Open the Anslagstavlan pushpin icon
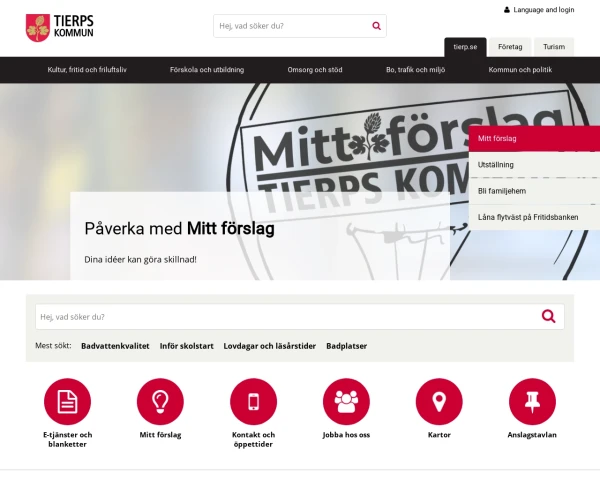Screen dimensions: 600x480 click(532, 402)
